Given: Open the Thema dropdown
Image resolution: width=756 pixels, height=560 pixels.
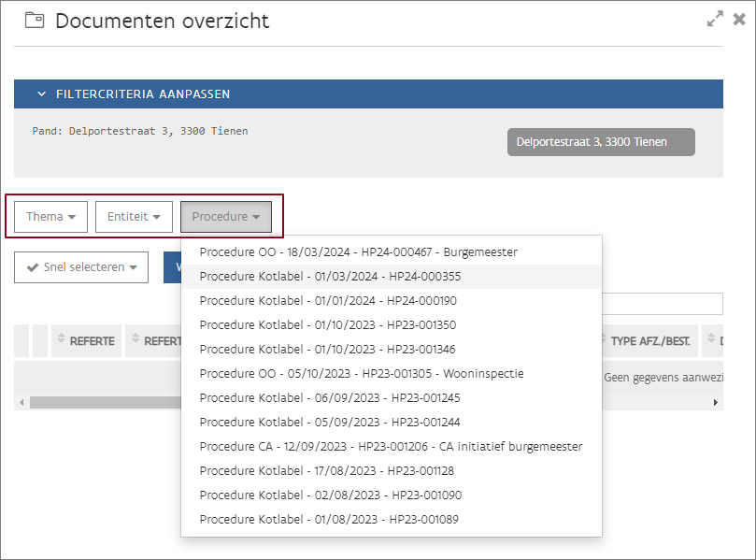Looking at the screenshot, I should [50, 217].
